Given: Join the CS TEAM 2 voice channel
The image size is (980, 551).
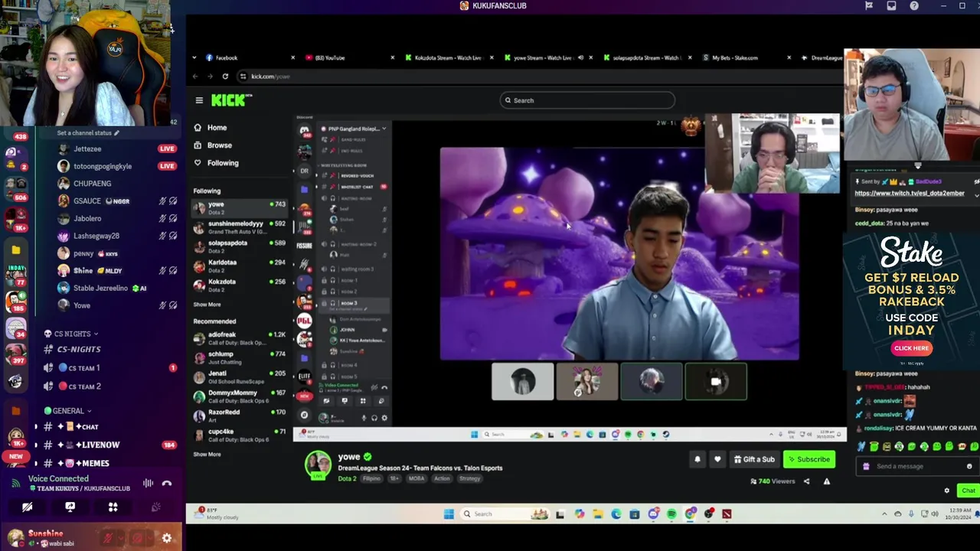Looking at the screenshot, I should tap(84, 386).
